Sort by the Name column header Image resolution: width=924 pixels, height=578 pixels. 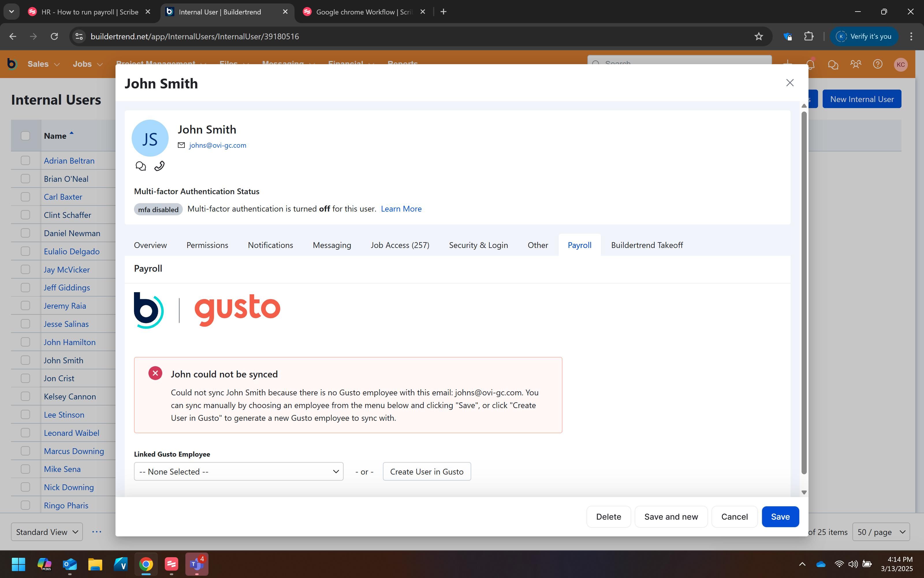pyautogui.click(x=58, y=136)
